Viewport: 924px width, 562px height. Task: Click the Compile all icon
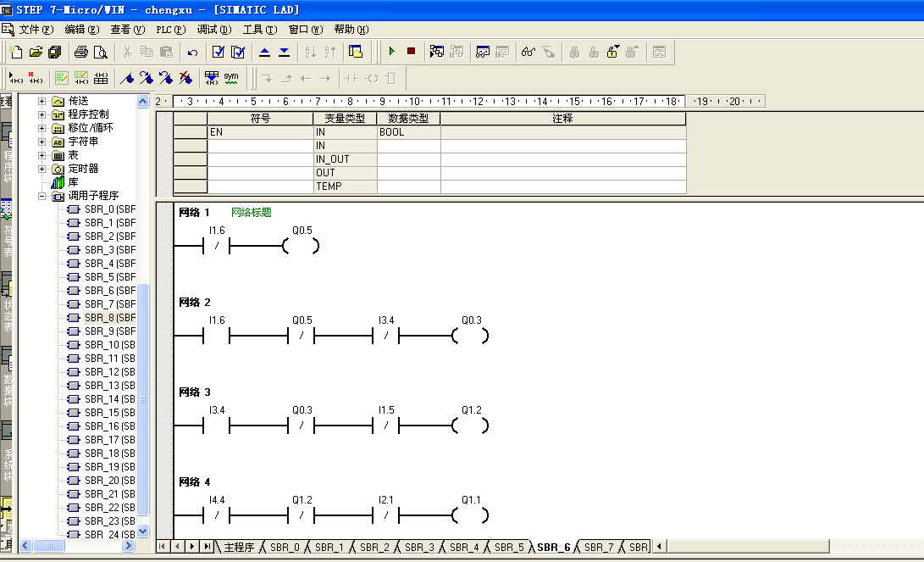(238, 52)
